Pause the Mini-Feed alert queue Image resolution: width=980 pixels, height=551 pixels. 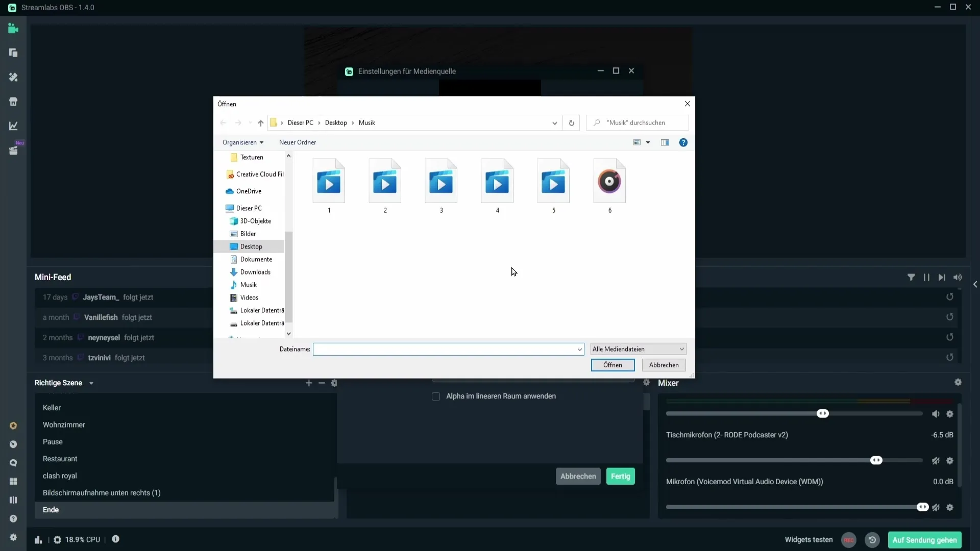coord(926,278)
